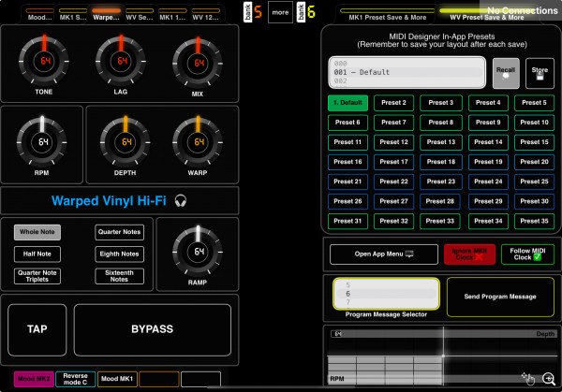
Task: Select Whole Note subdivision
Action: (37, 232)
